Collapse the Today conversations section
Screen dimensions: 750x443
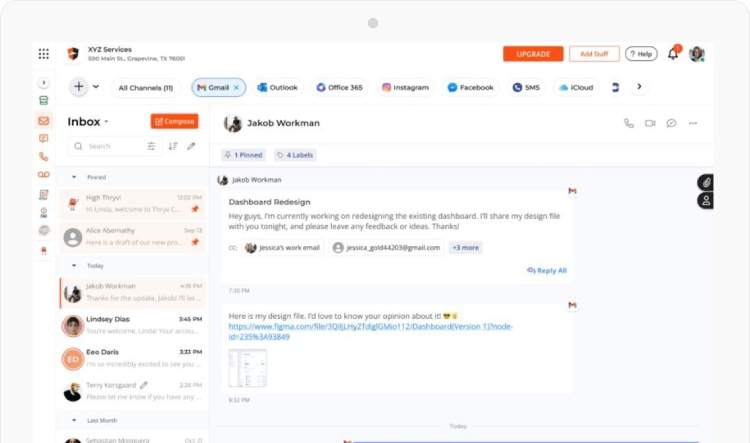(73, 266)
